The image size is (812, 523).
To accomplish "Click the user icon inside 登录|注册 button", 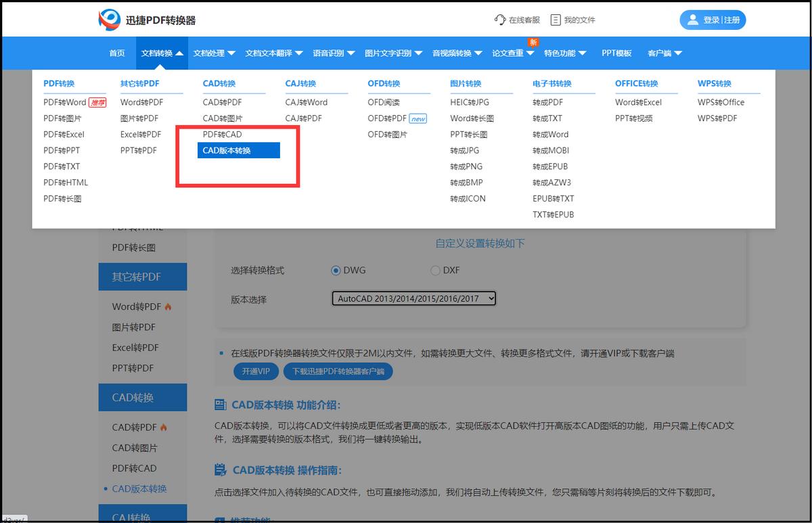I will tap(694, 20).
